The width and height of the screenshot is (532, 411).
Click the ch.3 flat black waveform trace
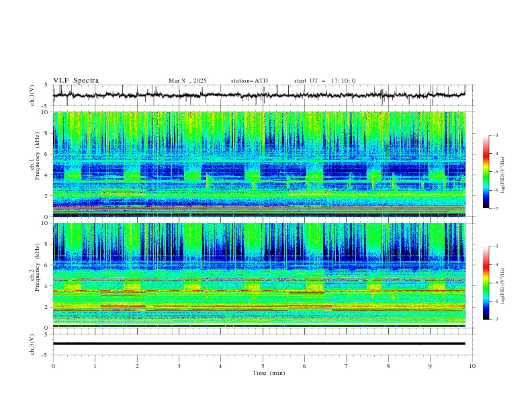pyautogui.click(x=259, y=344)
